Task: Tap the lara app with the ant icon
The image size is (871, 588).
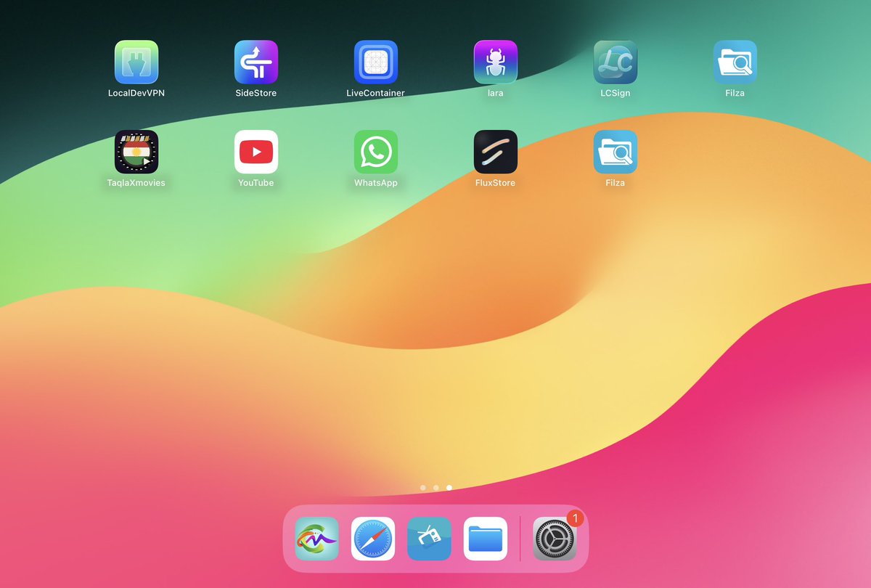Action: coord(496,62)
